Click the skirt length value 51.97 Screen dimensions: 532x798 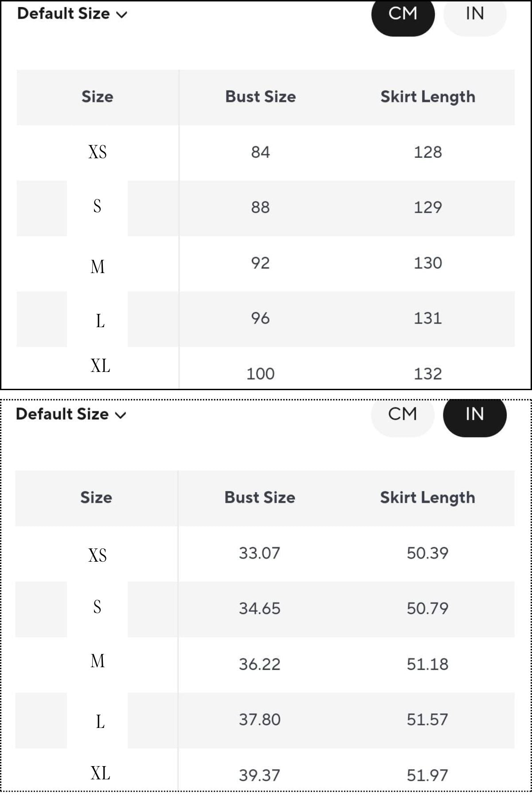click(427, 775)
